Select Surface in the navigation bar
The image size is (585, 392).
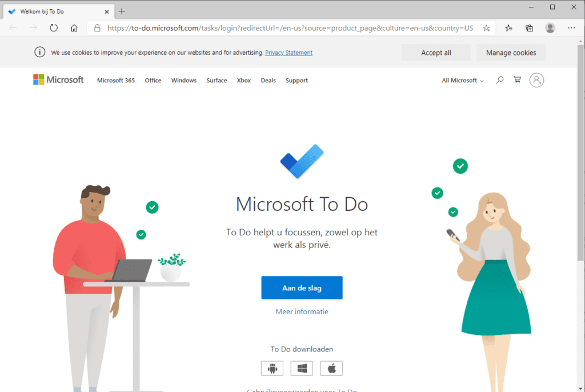(217, 80)
